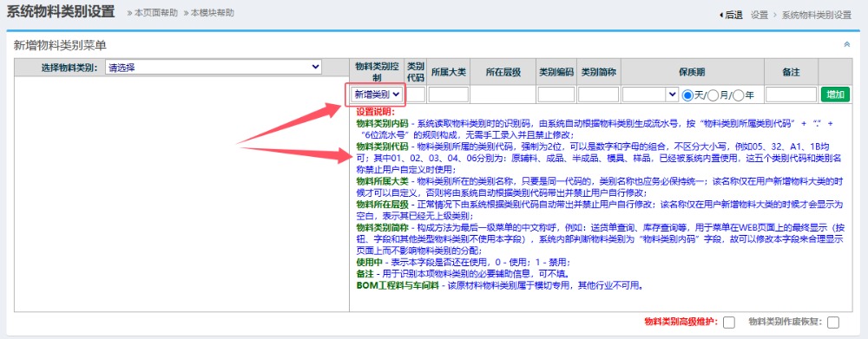Collapse the 新增物料类别菜单 panel chevron icon
The image size is (868, 339).
pos(846,44)
